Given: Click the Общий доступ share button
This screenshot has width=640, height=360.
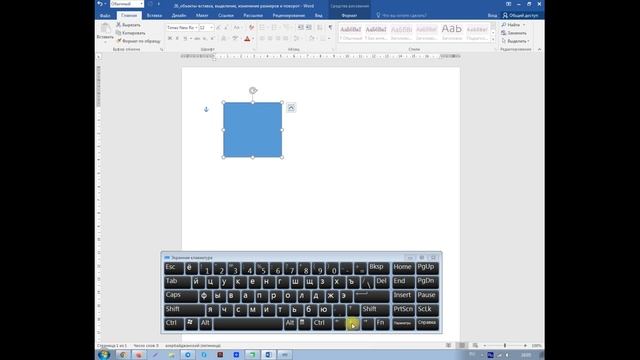Looking at the screenshot, I should (x=520, y=16).
